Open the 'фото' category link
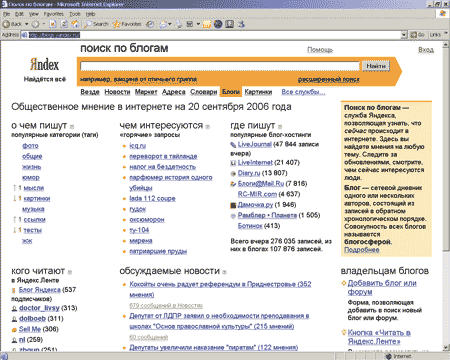450x360 pixels. [30, 146]
